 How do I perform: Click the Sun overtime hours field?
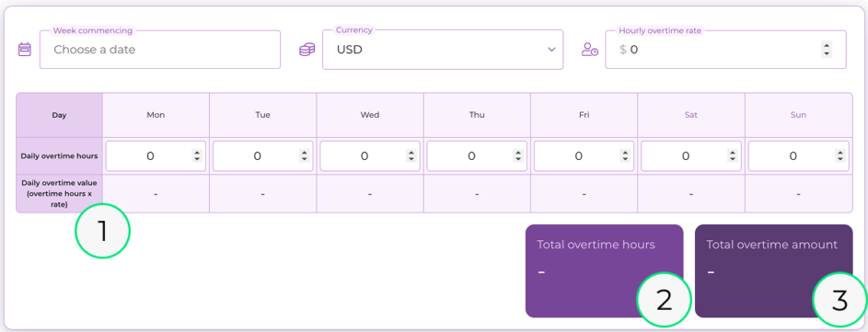798,156
